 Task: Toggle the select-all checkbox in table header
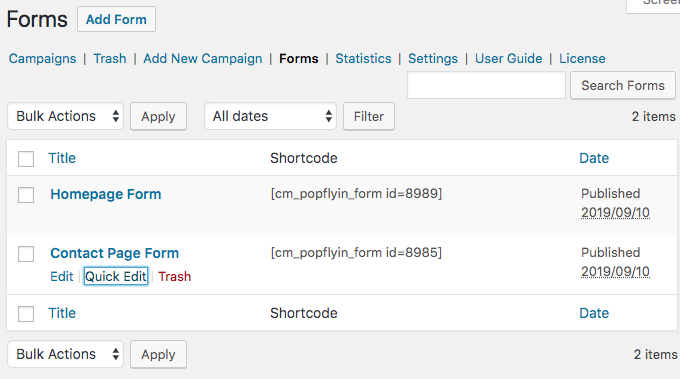[x=26, y=159]
